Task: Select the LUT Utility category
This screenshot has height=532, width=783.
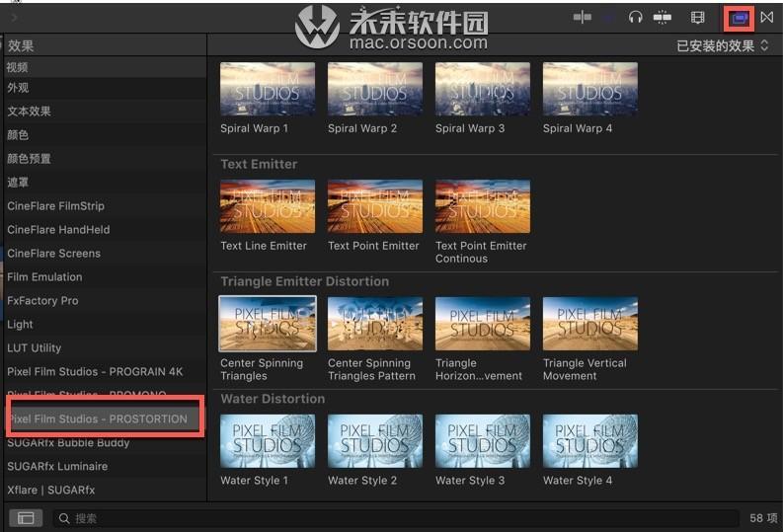Action: 104,348
